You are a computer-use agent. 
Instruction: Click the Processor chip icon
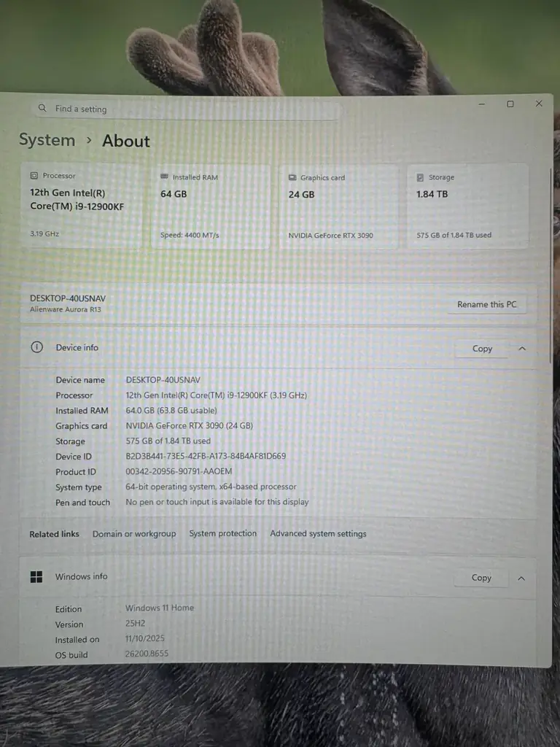tap(34, 176)
